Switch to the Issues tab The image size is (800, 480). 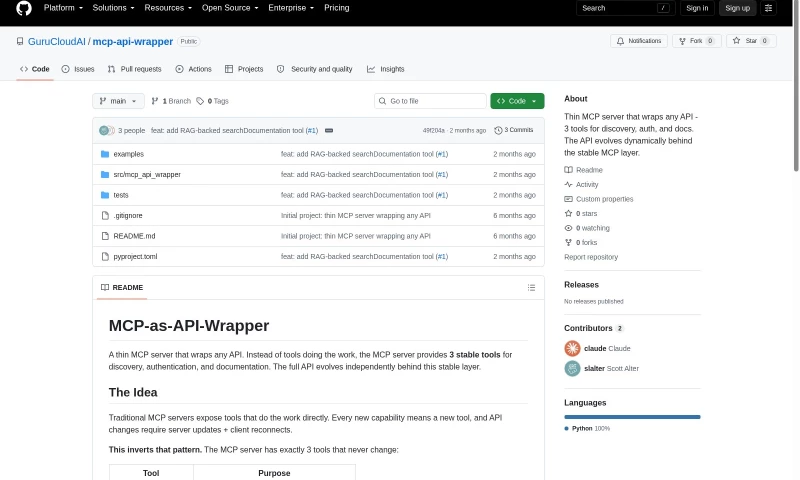(78, 69)
